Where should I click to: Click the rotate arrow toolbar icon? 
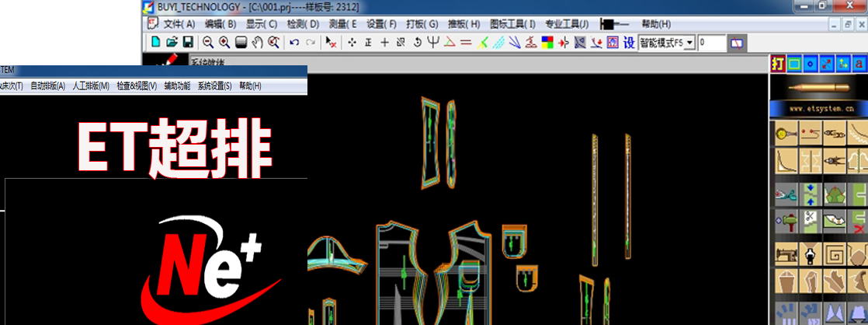(418, 42)
